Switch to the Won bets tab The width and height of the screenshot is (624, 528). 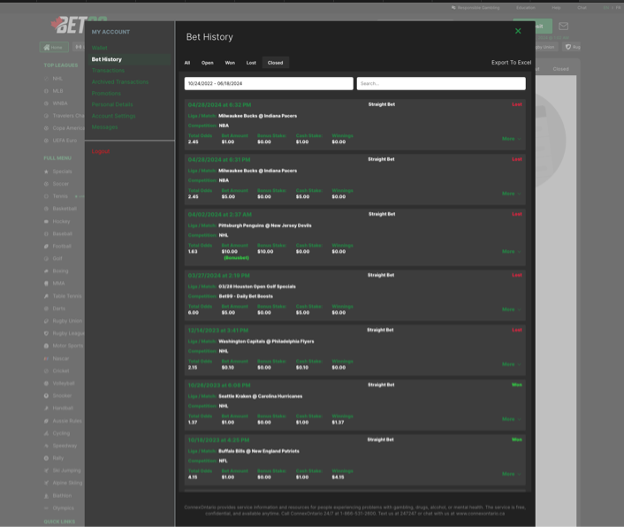230,63
